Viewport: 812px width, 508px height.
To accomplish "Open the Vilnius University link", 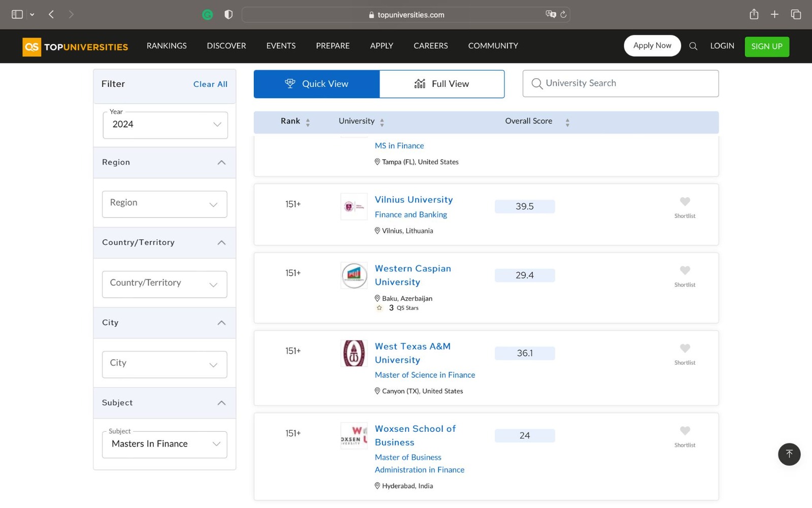I will coord(414,200).
